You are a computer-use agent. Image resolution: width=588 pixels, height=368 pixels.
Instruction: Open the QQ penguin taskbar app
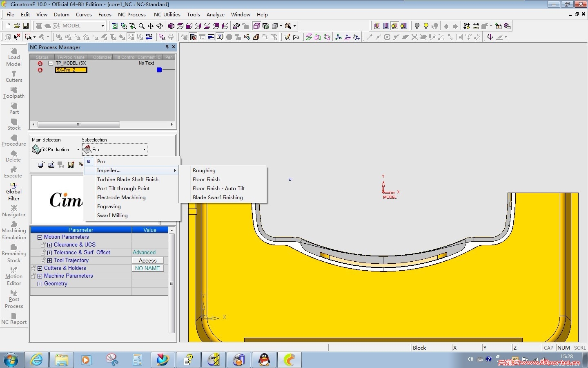pyautogui.click(x=264, y=360)
